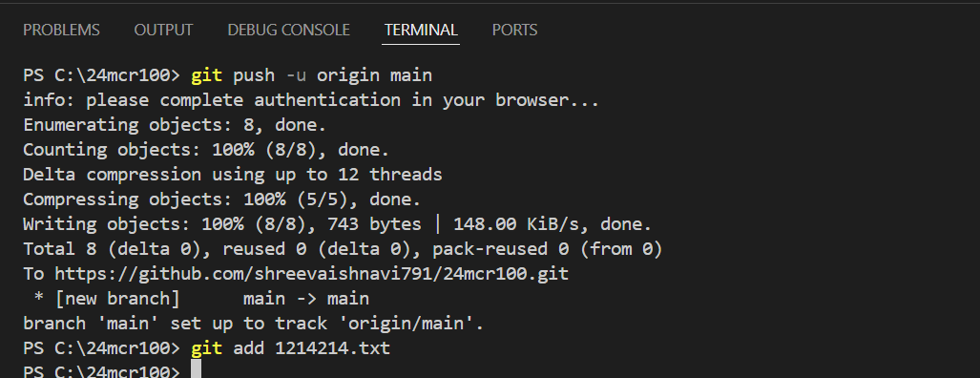Click the 'Writing objects' 743 bytes line
This screenshot has width=980, height=378.
(338, 223)
